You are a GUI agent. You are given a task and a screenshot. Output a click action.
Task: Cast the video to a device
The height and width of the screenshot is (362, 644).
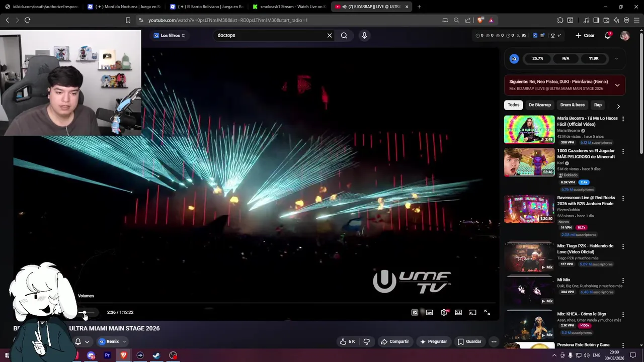[472, 312]
